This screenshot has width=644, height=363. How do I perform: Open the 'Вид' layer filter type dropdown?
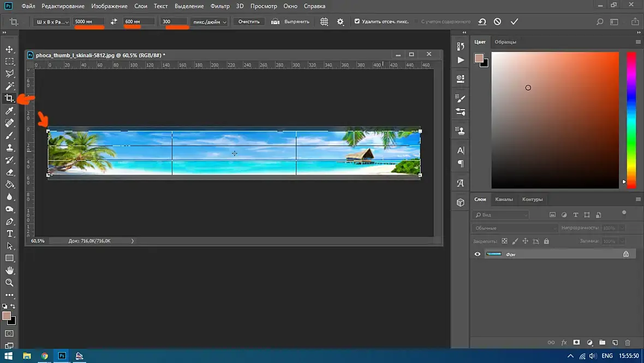[x=500, y=215]
